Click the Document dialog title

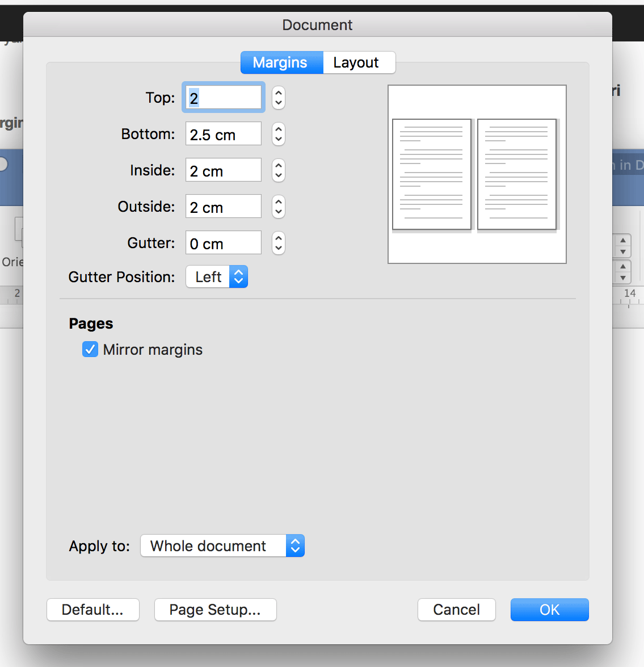pyautogui.click(x=317, y=25)
